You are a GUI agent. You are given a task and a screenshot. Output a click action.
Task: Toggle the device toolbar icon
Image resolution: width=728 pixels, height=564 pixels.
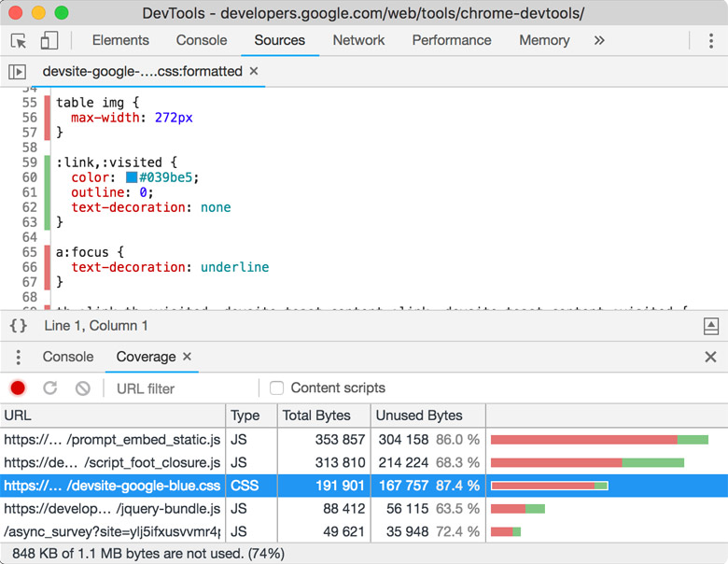49,41
